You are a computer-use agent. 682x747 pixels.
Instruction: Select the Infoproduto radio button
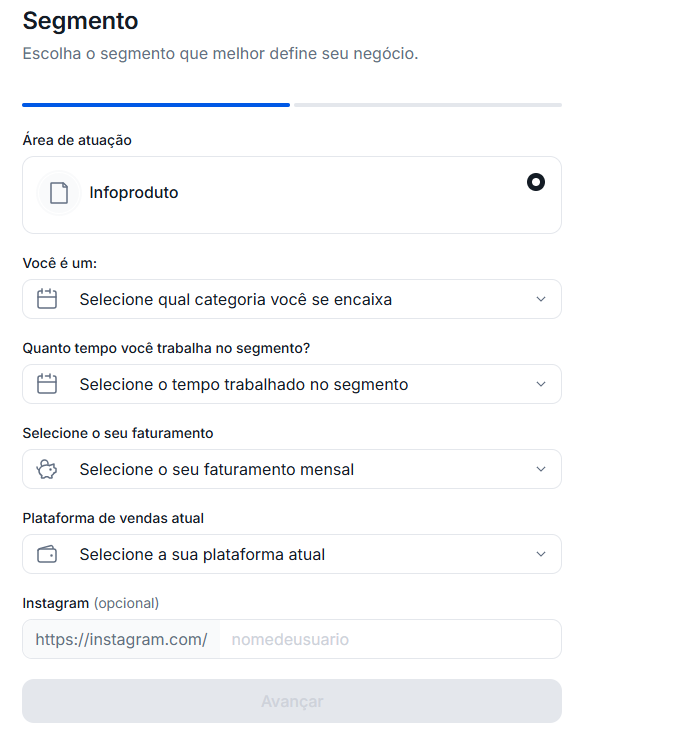536,182
